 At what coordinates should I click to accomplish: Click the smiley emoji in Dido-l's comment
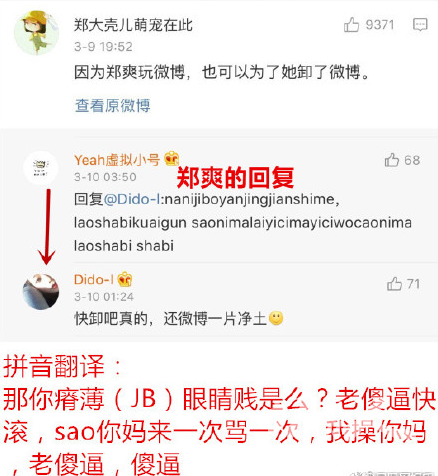click(276, 318)
